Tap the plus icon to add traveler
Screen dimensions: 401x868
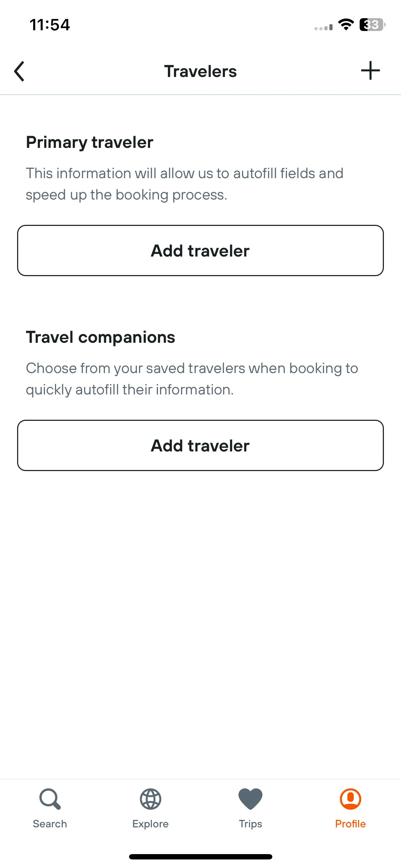coord(370,71)
